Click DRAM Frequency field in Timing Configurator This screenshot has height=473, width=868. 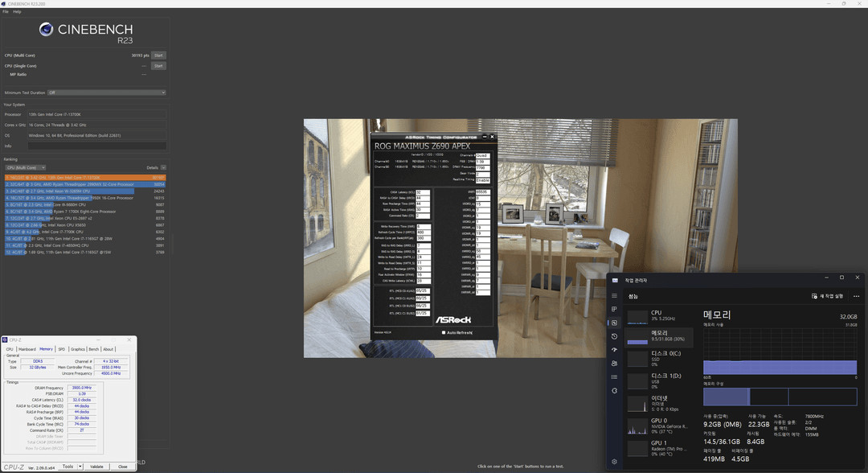(x=483, y=167)
